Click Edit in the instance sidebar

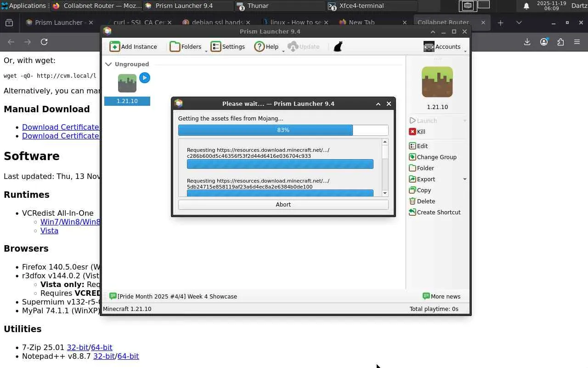(418, 146)
